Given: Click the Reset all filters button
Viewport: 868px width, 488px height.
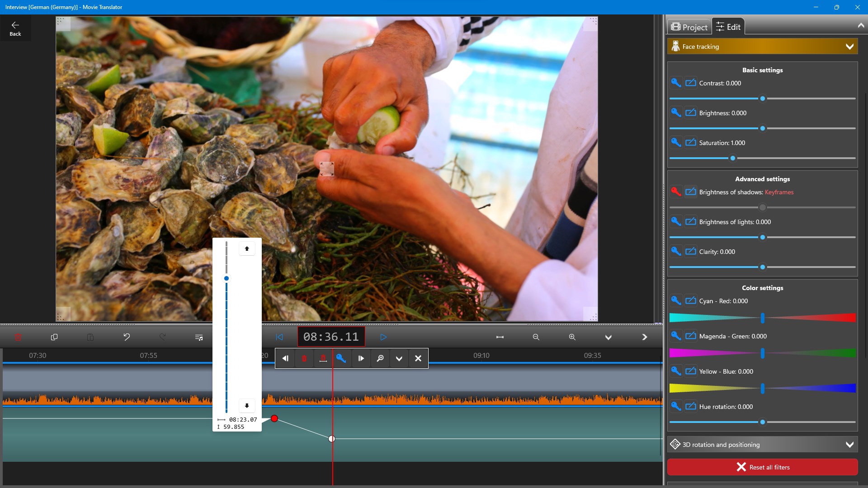Looking at the screenshot, I should click(763, 467).
